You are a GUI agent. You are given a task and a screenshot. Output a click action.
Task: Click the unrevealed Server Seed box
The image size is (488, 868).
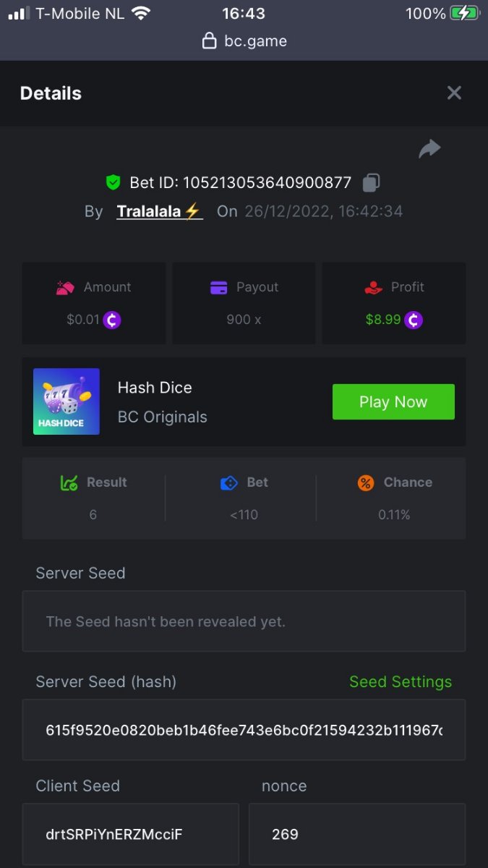[244, 621]
